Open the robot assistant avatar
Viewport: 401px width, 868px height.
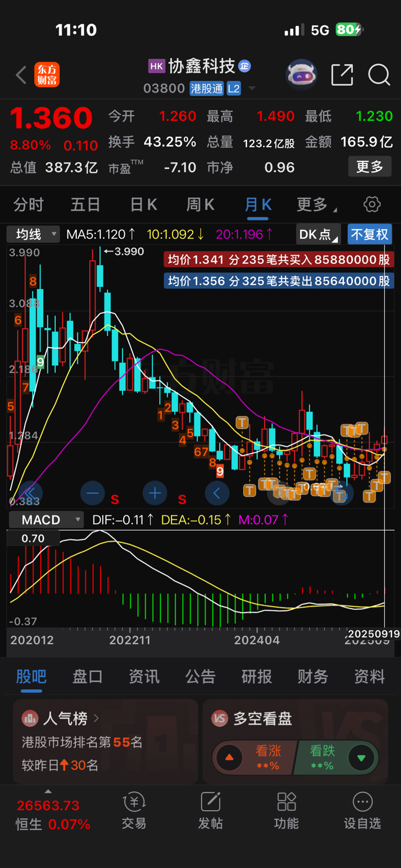click(301, 75)
